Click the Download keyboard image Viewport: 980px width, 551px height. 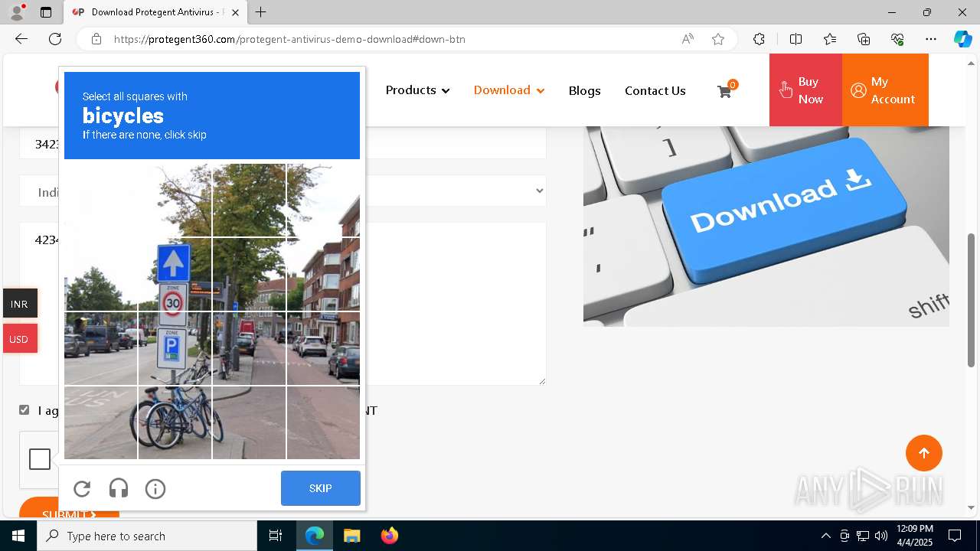(x=766, y=227)
